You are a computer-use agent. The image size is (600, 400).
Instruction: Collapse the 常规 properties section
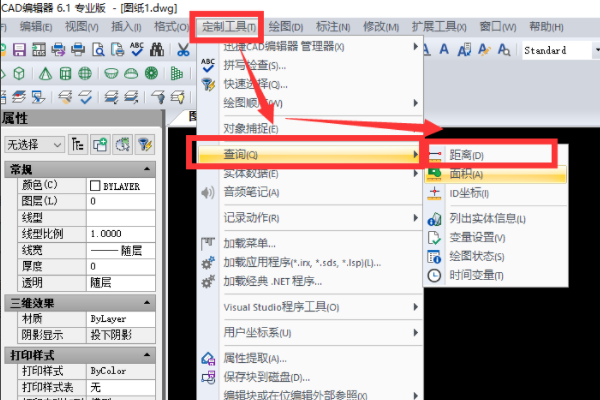[x=147, y=169]
